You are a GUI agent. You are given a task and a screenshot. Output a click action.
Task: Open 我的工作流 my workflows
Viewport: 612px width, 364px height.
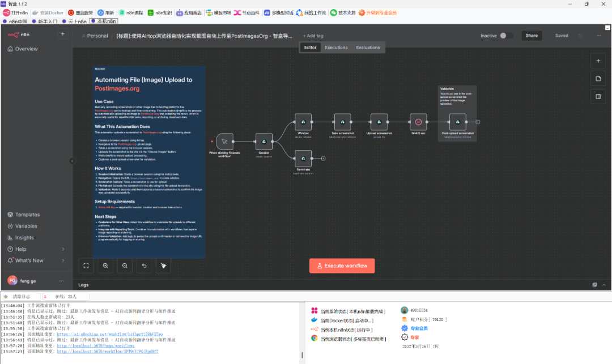tap(311, 12)
